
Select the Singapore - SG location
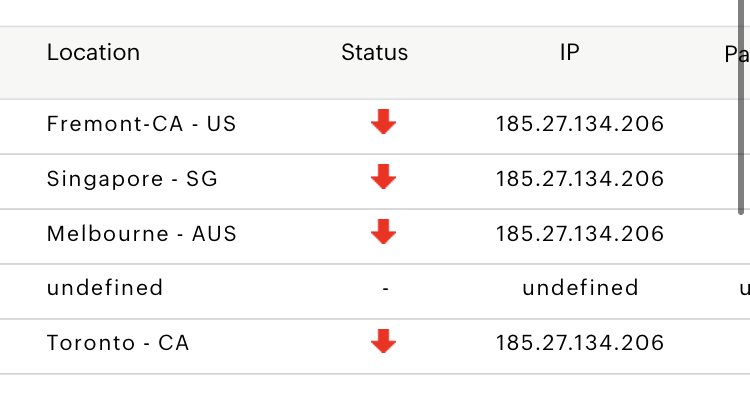coord(132,179)
